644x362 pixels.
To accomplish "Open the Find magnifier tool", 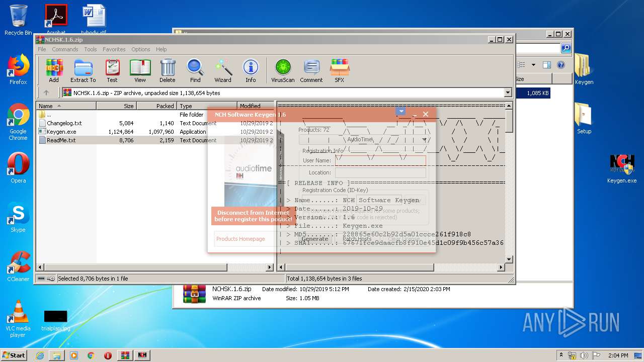I will pos(195,71).
